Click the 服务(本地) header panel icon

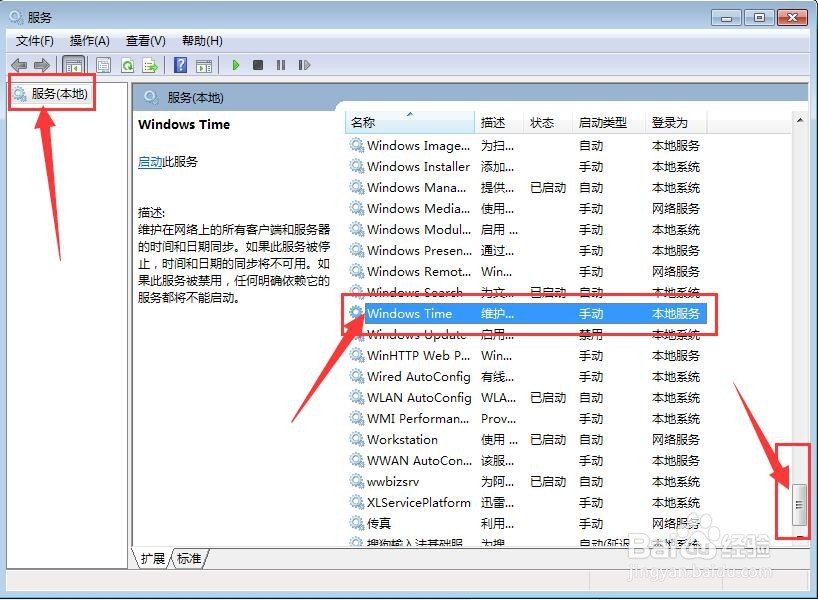(151, 97)
